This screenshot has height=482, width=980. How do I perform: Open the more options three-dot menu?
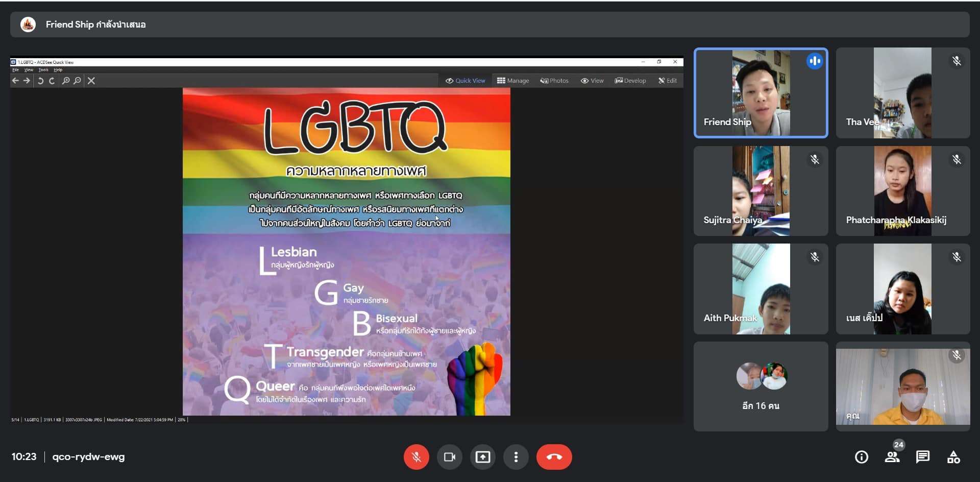pos(516,457)
